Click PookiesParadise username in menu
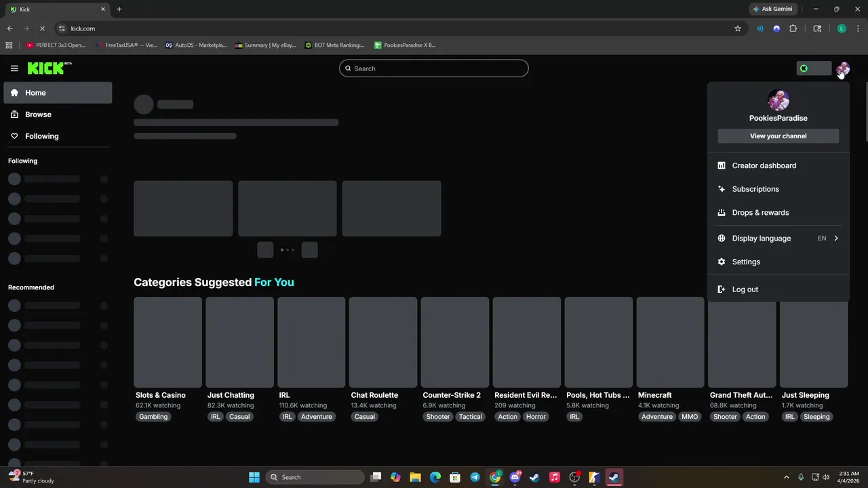Screen dimensions: 868x488 [778, 118]
